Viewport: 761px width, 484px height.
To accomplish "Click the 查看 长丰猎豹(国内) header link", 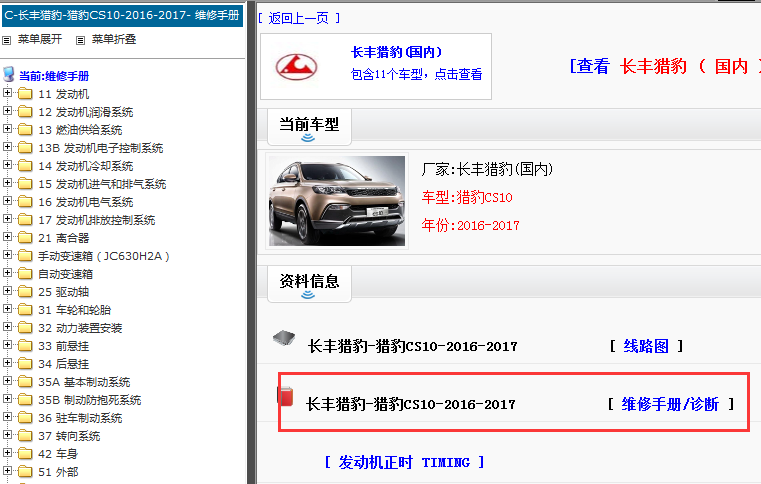I will pyautogui.click(x=665, y=66).
